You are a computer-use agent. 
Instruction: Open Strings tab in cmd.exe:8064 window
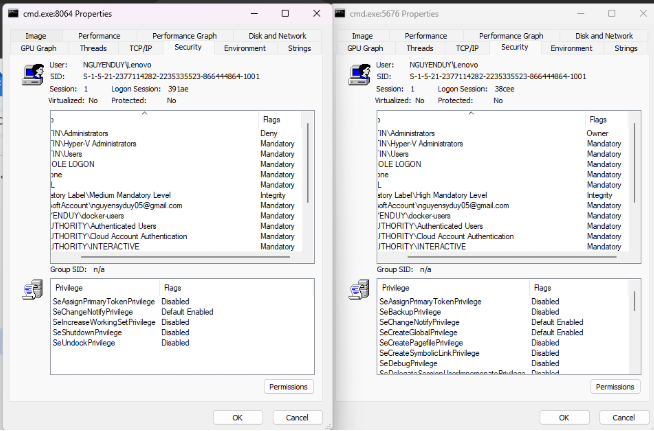pyautogui.click(x=299, y=48)
